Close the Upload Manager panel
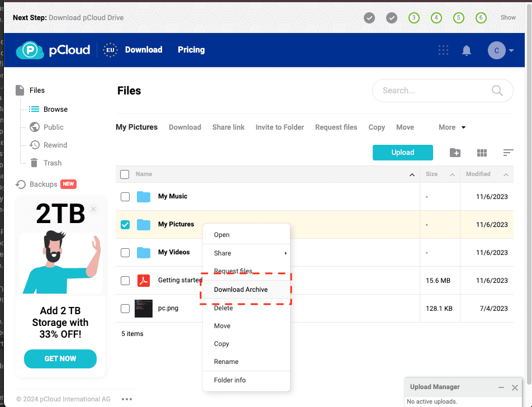 click(x=515, y=387)
